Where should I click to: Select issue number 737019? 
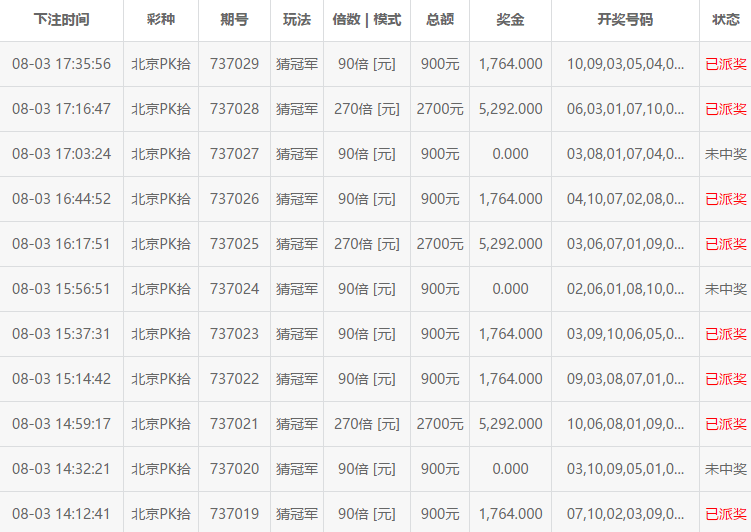pyautogui.click(x=234, y=514)
